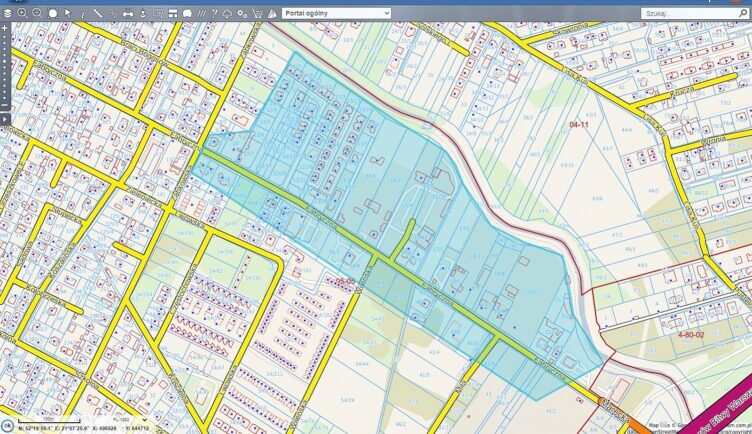Click the shopping cart icon
The width and height of the screenshot is (752, 434).
pos(257,13)
